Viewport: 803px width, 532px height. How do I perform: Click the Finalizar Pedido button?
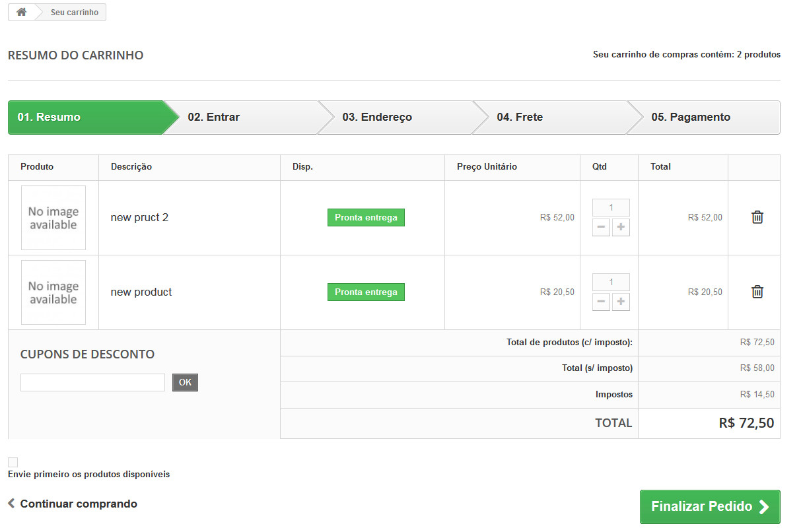710,507
